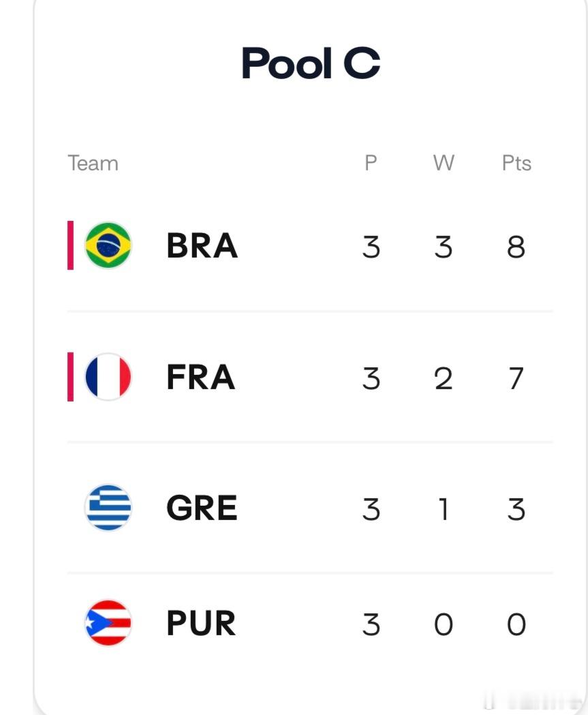Select the BRA team name
Viewport: 588px width, 715px height.
[x=202, y=246]
